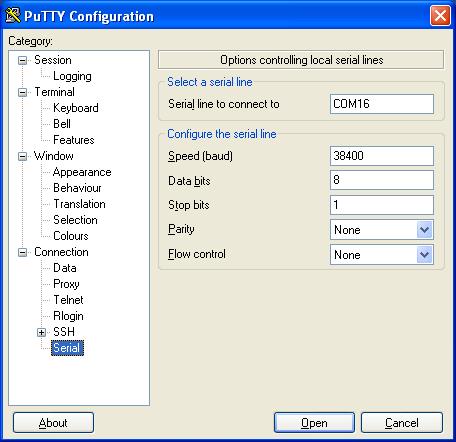Image resolution: width=456 pixels, height=442 pixels.
Task: Expand the SSH tree node
Action: (x=41, y=332)
